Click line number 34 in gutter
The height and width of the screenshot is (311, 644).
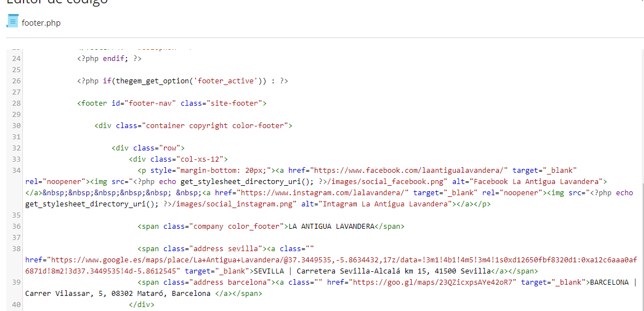pyautogui.click(x=16, y=170)
